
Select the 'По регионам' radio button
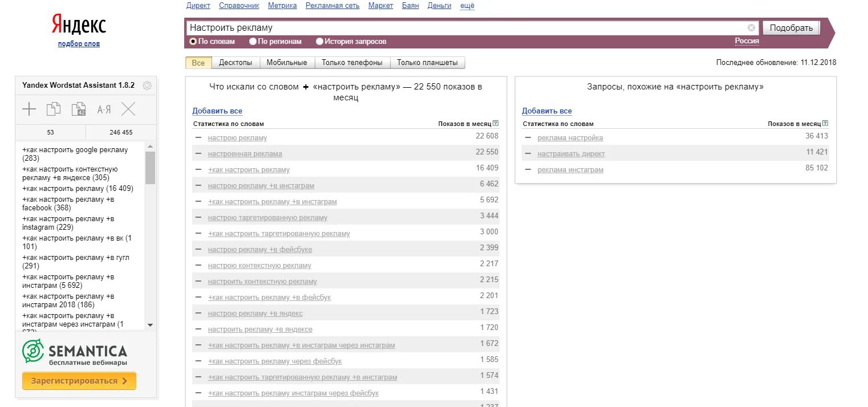[x=253, y=41]
